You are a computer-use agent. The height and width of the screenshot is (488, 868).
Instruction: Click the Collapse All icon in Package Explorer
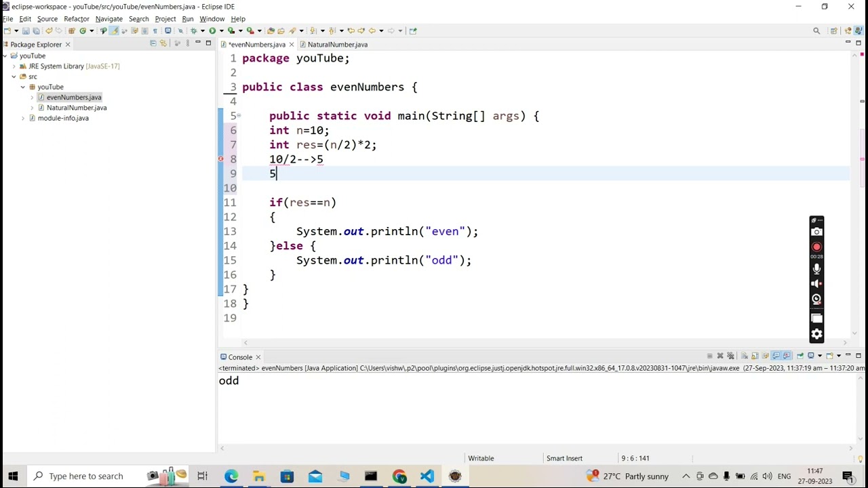pos(153,44)
